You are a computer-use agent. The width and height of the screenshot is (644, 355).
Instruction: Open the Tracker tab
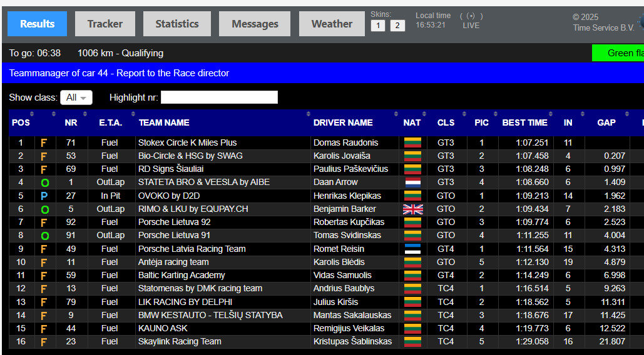105,24
